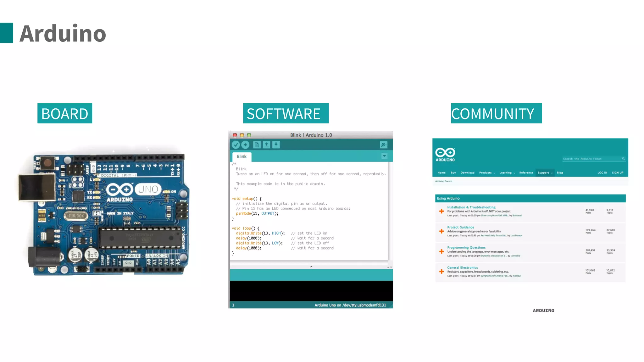Click the Verify checkmark button

click(236, 145)
